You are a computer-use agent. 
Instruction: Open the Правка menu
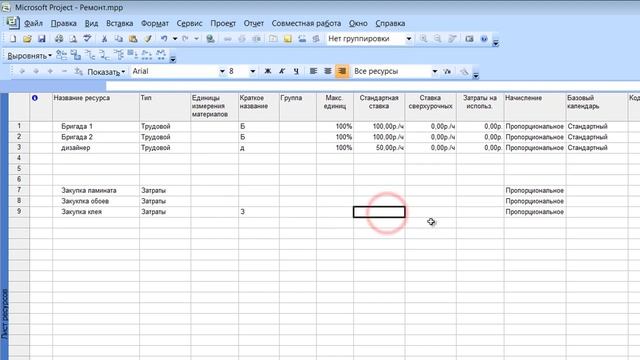64,23
